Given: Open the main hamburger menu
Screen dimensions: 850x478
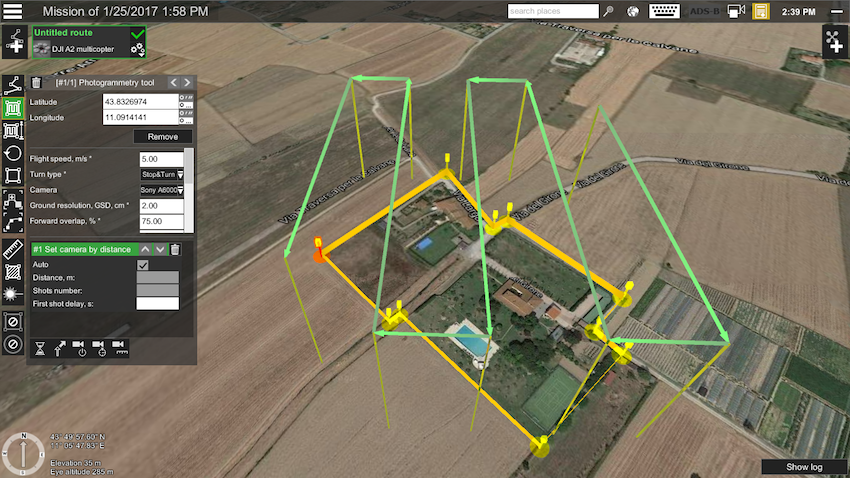Looking at the screenshot, I should 12,11.
